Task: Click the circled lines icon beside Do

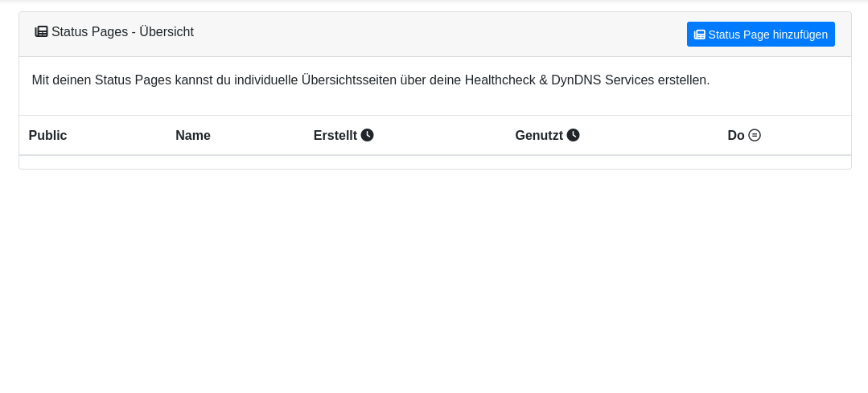Action: [x=755, y=135]
